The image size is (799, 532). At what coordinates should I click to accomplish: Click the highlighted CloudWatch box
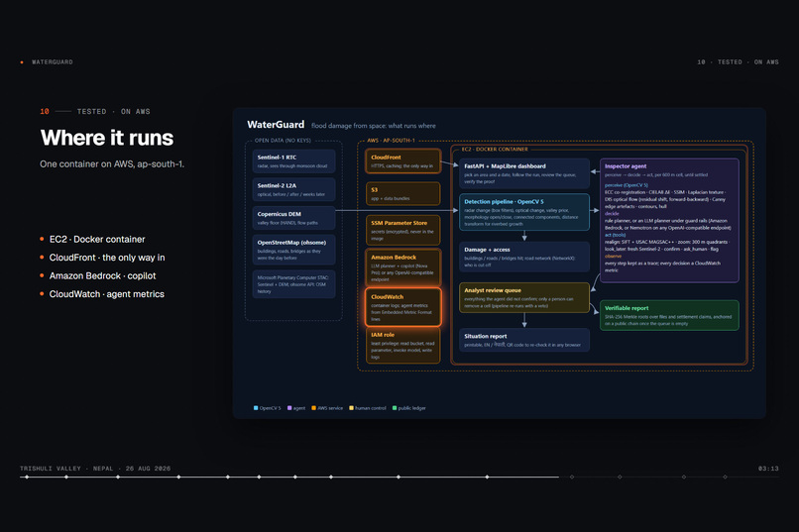pyautogui.click(x=403, y=307)
